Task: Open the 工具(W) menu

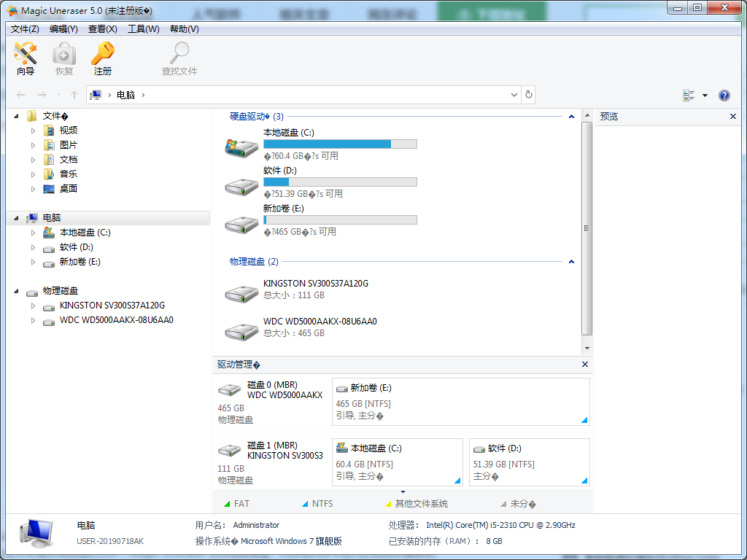Action: (144, 29)
